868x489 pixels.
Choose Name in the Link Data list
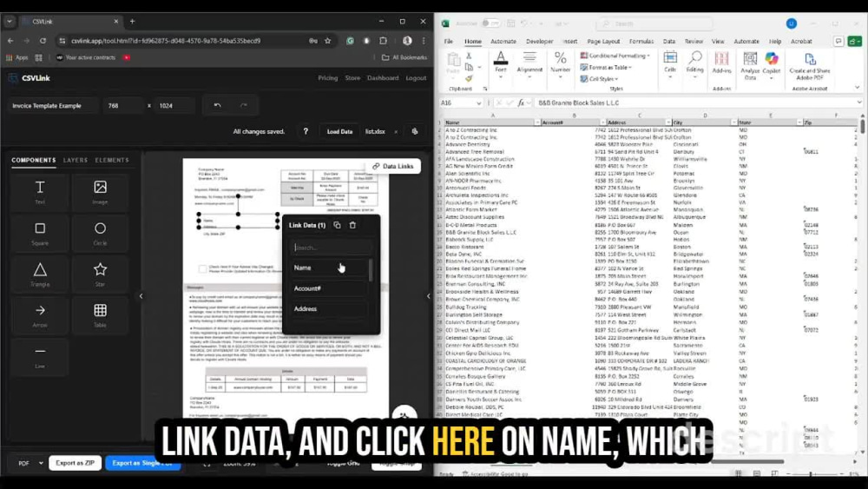329,268
